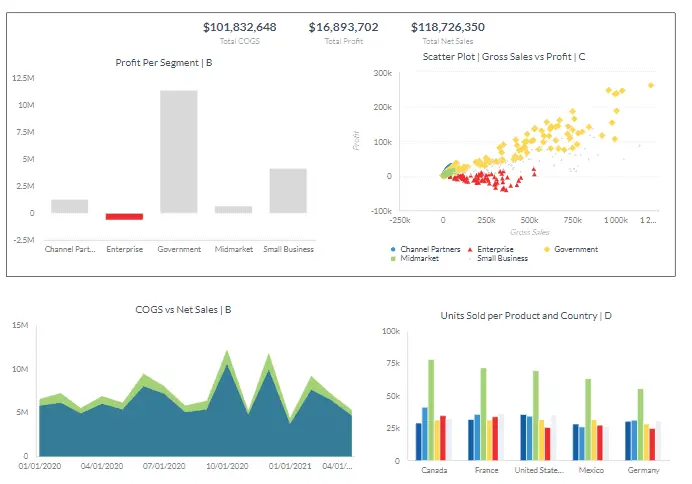
Task: Toggle the Enterprise legend entry in scatter plot
Action: 490,249
